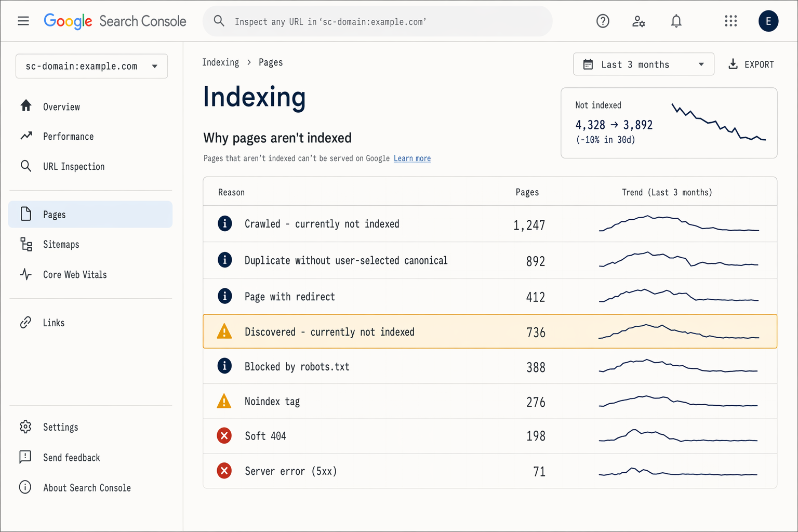Click the trend sparkline for Crawled row

point(679,223)
